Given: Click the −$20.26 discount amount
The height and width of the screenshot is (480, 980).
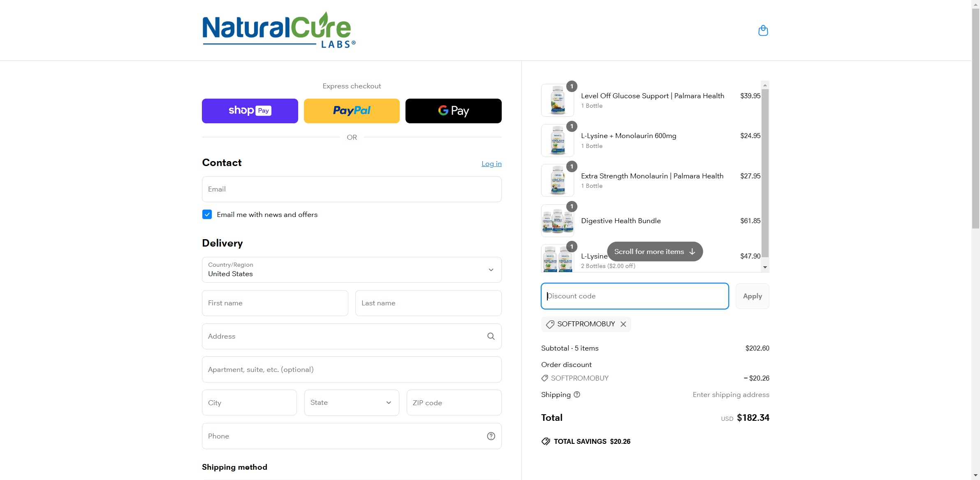Looking at the screenshot, I should (756, 378).
